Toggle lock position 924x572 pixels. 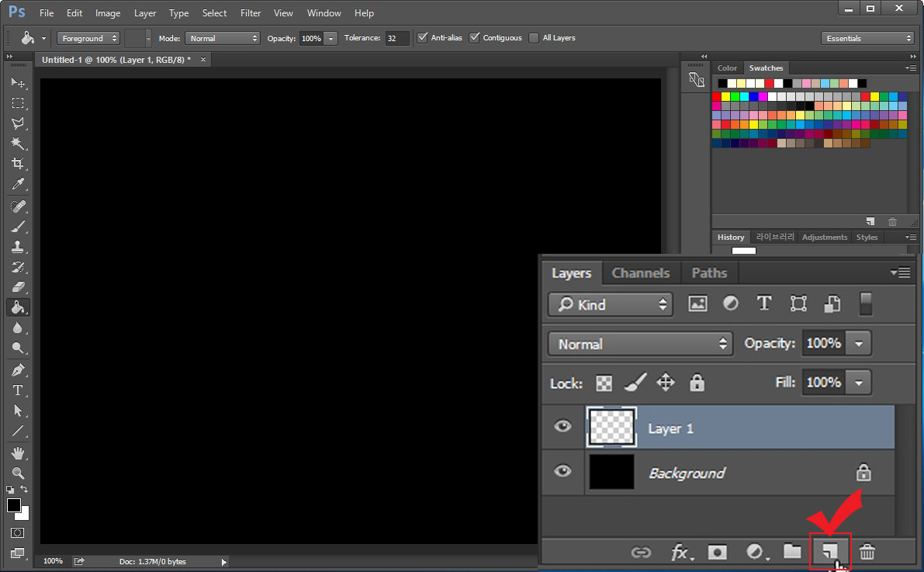pyautogui.click(x=666, y=382)
